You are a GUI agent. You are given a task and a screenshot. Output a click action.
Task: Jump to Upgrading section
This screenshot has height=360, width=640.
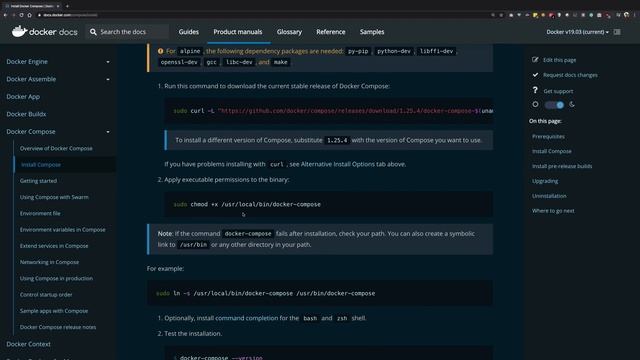[x=545, y=181]
